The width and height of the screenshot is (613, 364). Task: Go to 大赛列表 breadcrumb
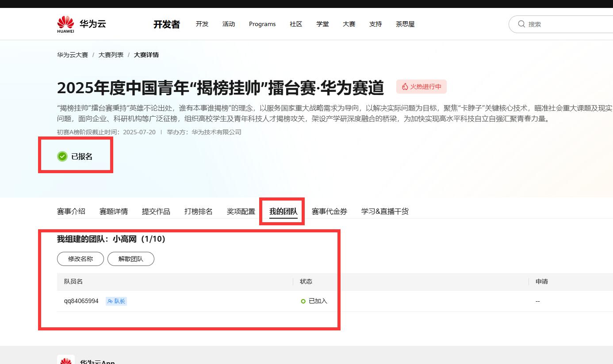[111, 55]
